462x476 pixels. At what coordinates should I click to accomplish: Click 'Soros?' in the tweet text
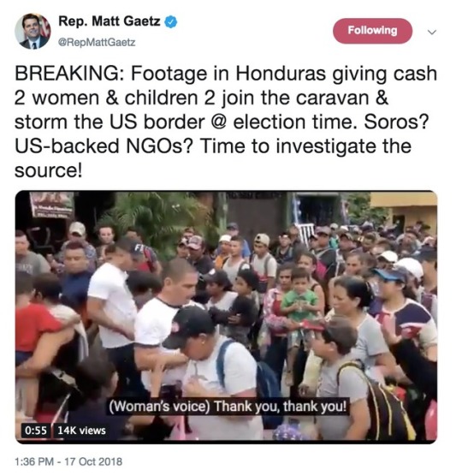coord(396,122)
